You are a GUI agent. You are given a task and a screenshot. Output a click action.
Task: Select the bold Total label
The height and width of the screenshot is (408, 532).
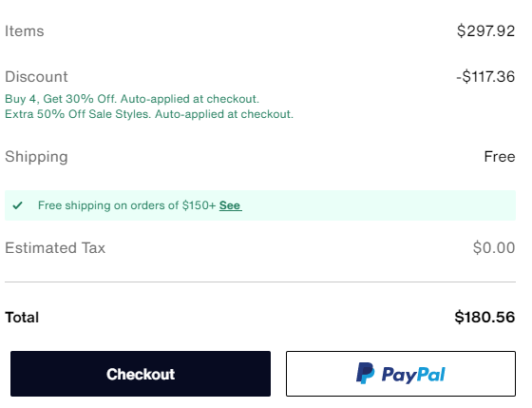click(22, 318)
